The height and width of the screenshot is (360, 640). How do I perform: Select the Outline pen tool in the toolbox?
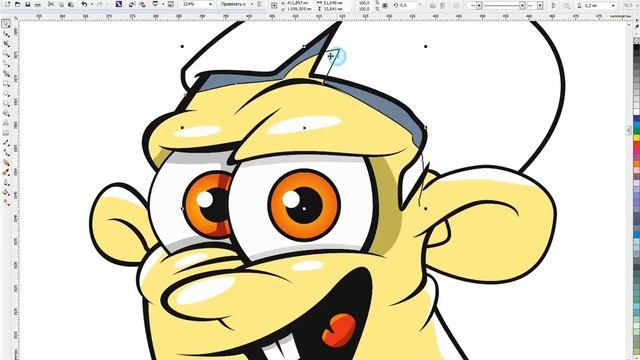pos(6,182)
